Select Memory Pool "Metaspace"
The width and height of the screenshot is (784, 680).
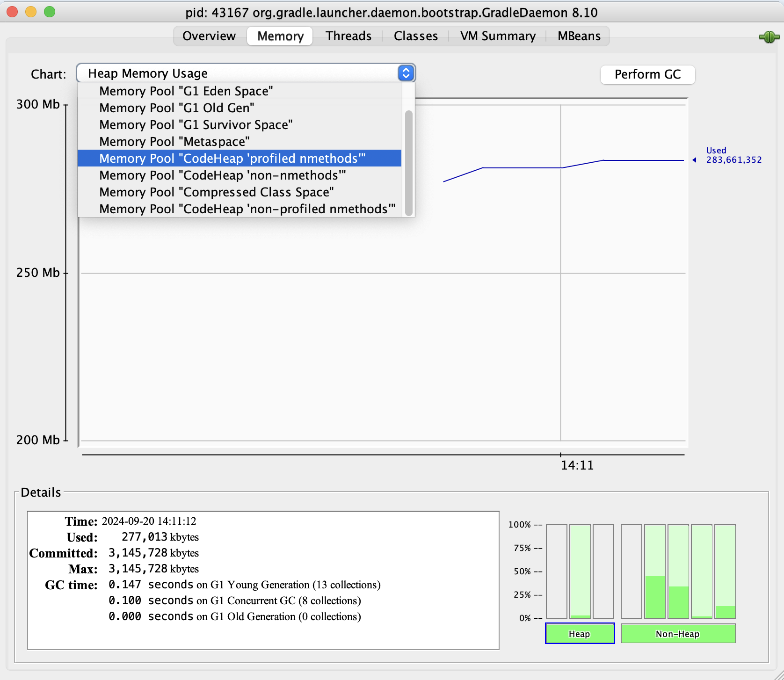[174, 141]
